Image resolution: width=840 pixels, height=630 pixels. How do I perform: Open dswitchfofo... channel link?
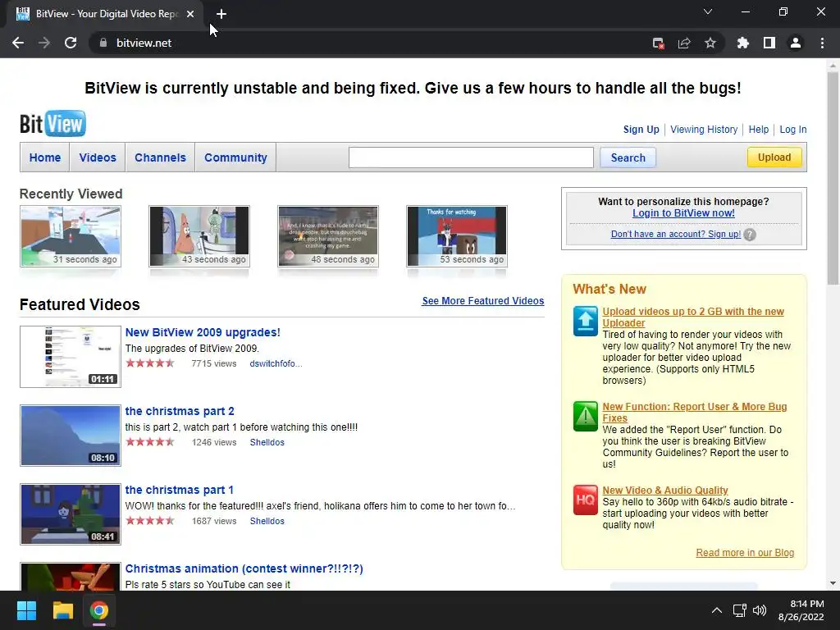tap(276, 363)
